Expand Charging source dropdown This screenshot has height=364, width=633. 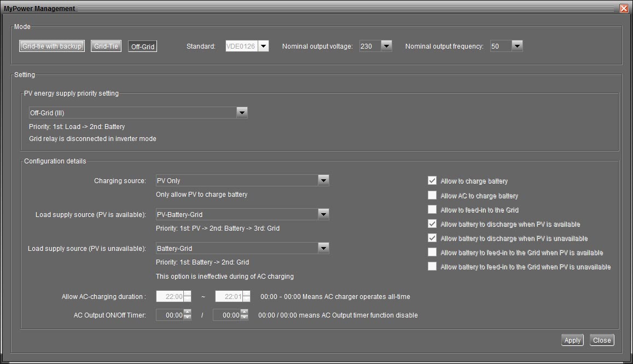[323, 180]
